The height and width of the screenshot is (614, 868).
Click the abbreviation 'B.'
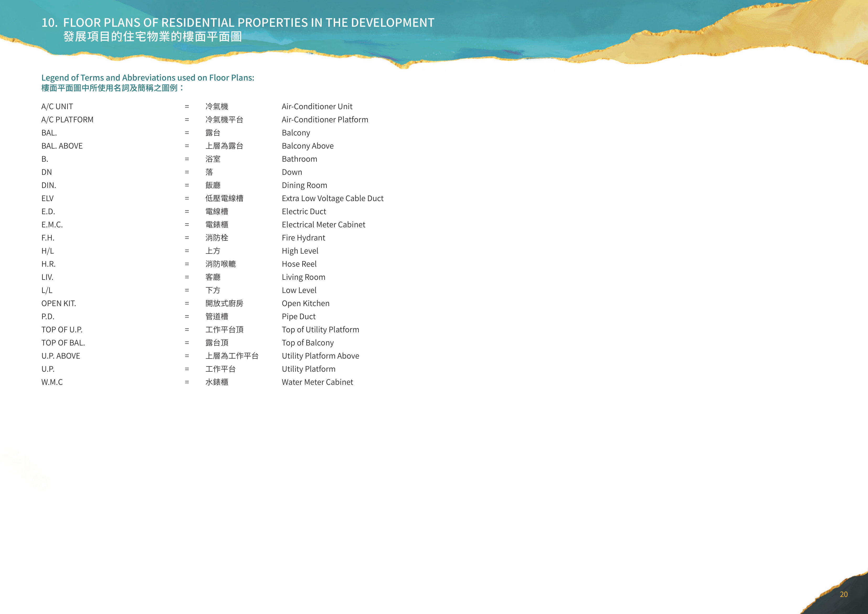pyautogui.click(x=45, y=159)
